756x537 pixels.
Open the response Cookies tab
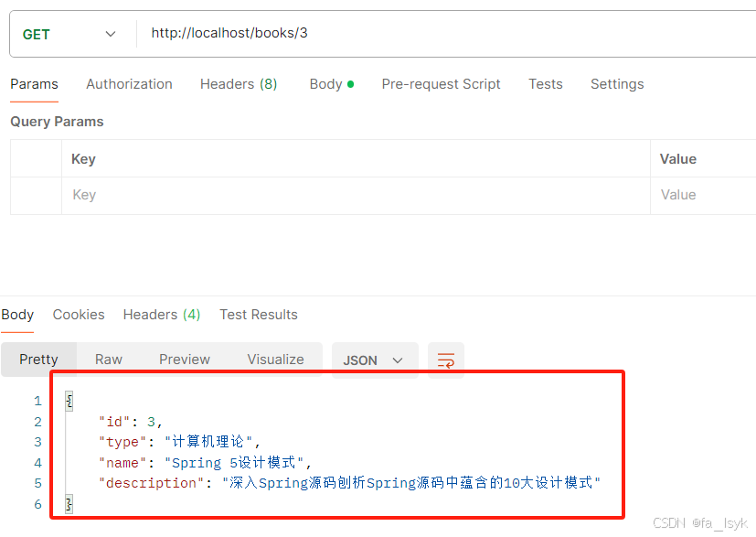79,315
